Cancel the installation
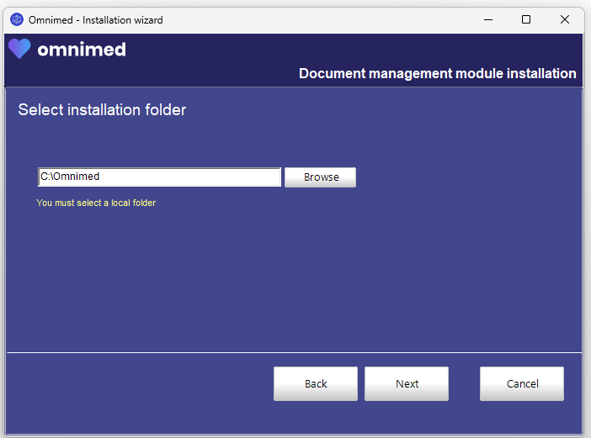Screen dimensions: 591x438 [522, 384]
